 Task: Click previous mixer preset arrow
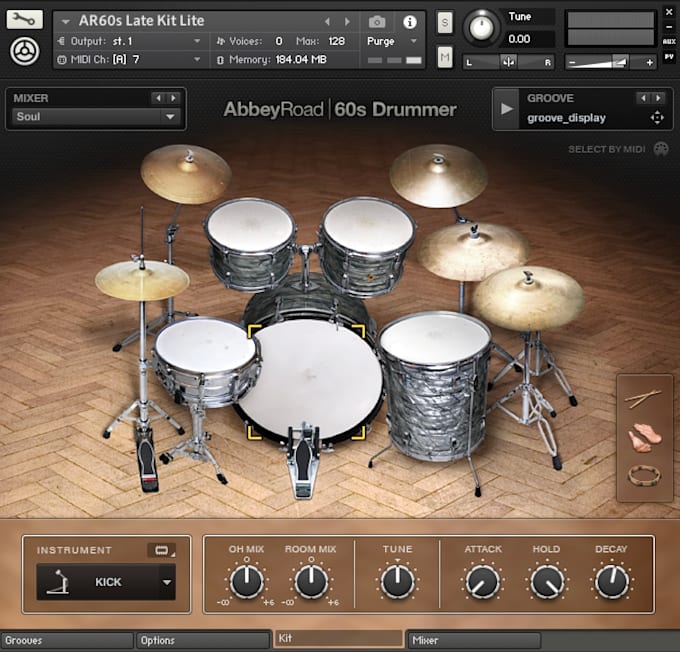pyautogui.click(x=158, y=98)
